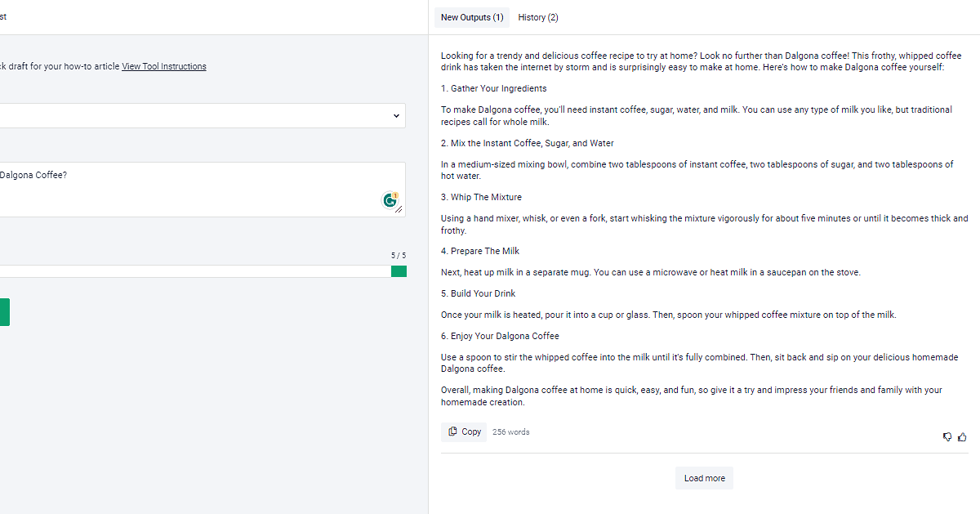Image resolution: width=980 pixels, height=514 pixels.
Task: Click the "4. Prepare The Milk" heading
Action: (480, 251)
